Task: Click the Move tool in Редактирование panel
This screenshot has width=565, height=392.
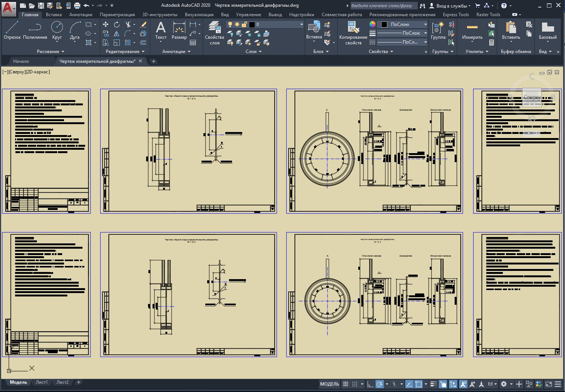Action: 106,24
